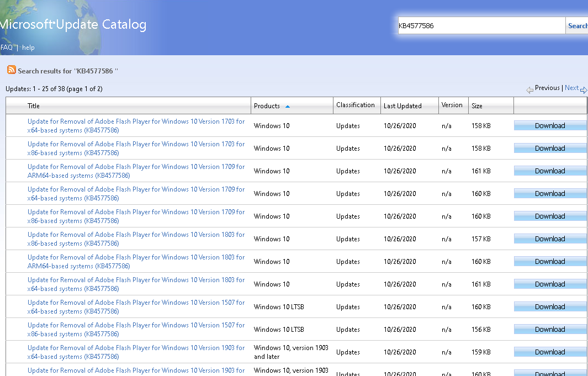588x376 pixels.
Task: Sort by Classification column header
Action: 356,105
